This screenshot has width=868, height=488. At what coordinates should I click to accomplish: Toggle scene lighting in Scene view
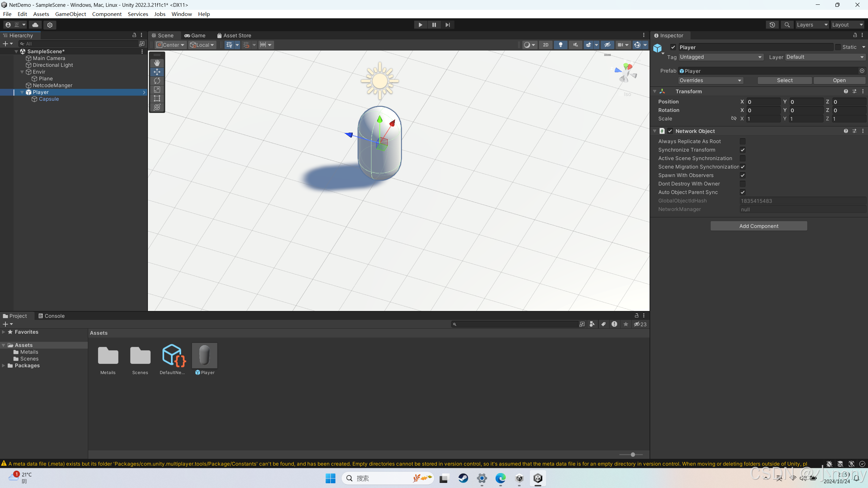pyautogui.click(x=560, y=45)
